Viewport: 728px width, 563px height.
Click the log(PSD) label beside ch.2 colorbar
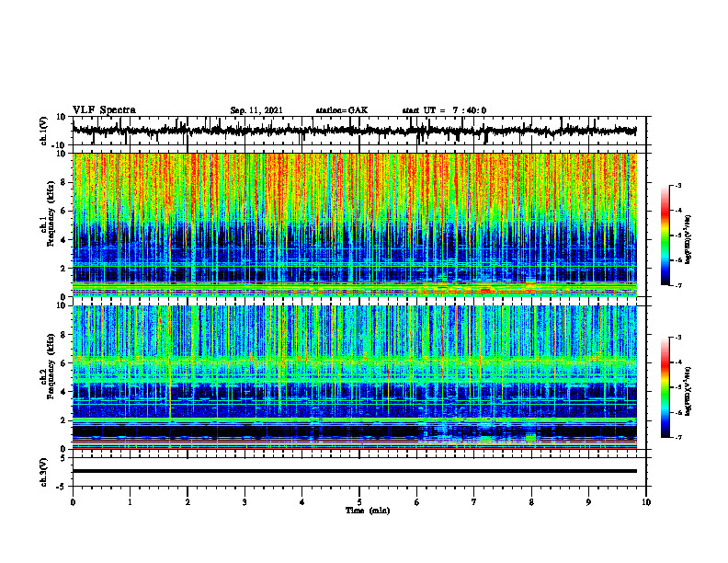689,391
